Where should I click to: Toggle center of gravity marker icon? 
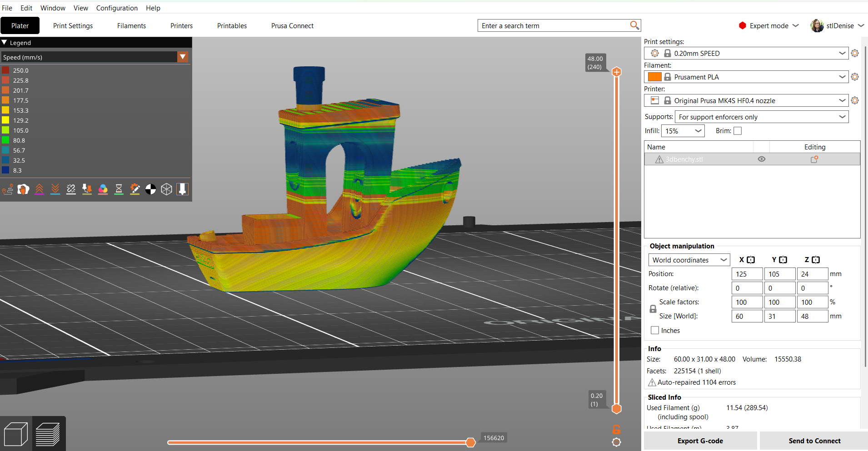click(x=151, y=189)
